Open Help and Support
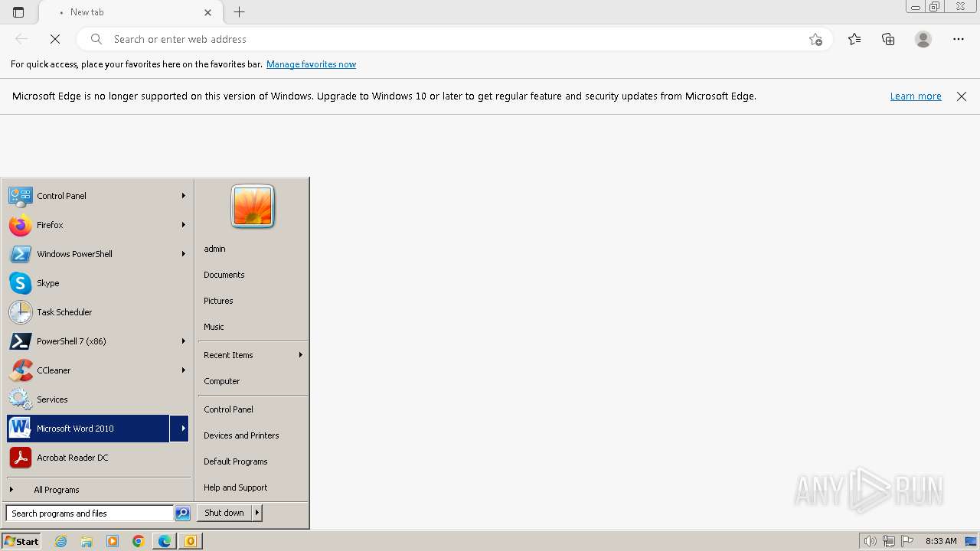980x551 pixels. (x=253, y=487)
